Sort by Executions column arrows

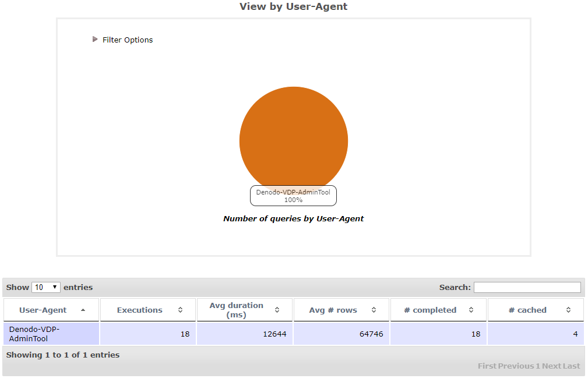pyautogui.click(x=181, y=310)
